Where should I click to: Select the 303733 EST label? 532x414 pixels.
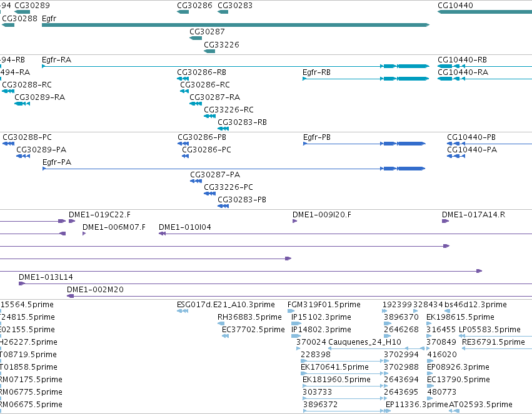point(317,392)
